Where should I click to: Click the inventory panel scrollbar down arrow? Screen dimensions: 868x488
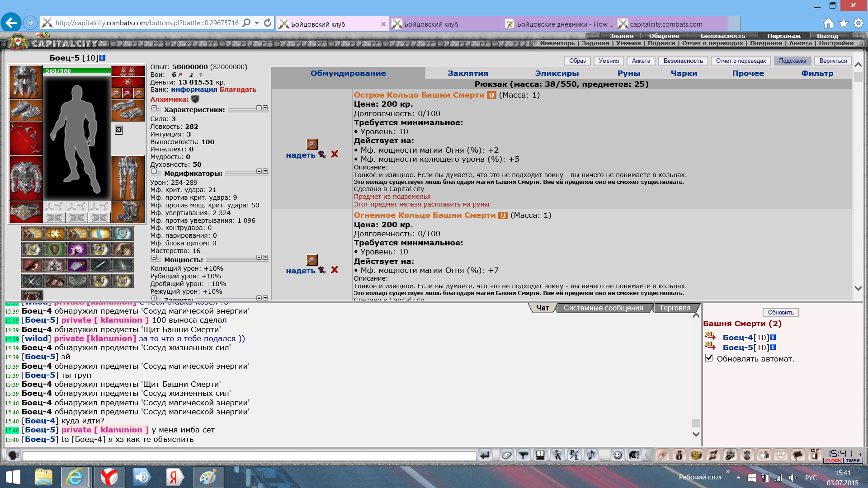click(x=858, y=288)
